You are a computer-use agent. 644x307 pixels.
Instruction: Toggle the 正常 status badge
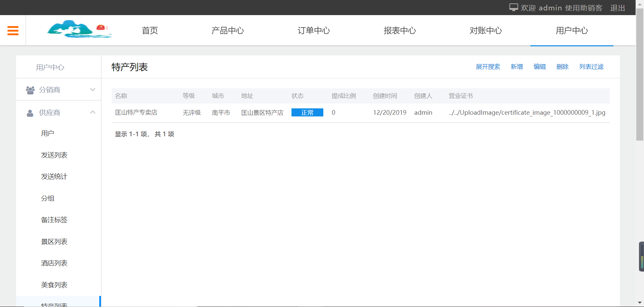point(307,112)
